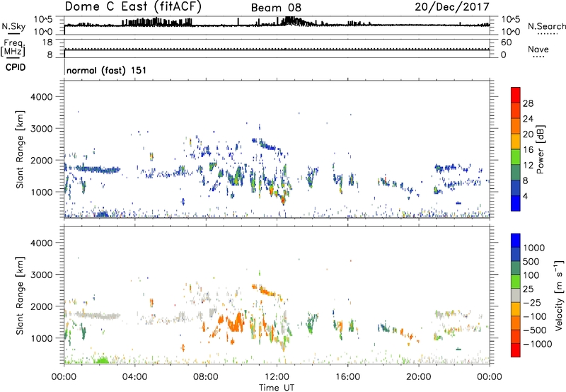Pick the Velocity colorbar segment between 100 and 500
The image size is (566, 392).
pyautogui.click(x=516, y=268)
